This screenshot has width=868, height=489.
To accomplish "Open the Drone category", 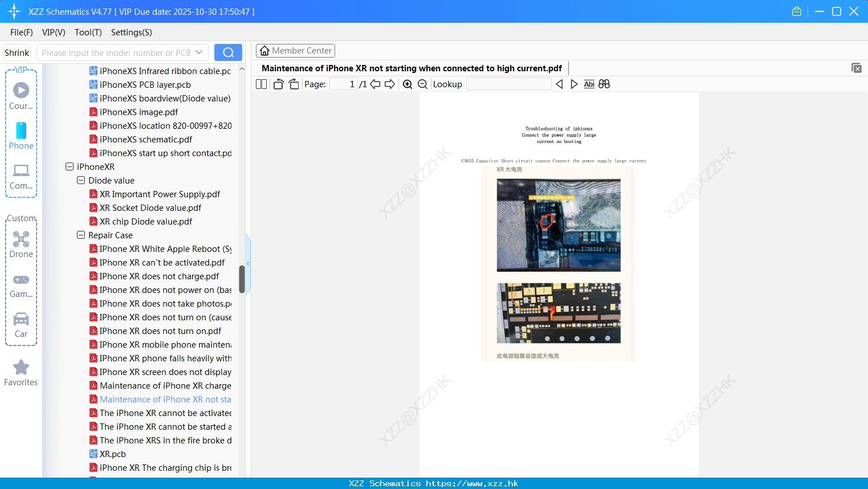I will (21, 244).
